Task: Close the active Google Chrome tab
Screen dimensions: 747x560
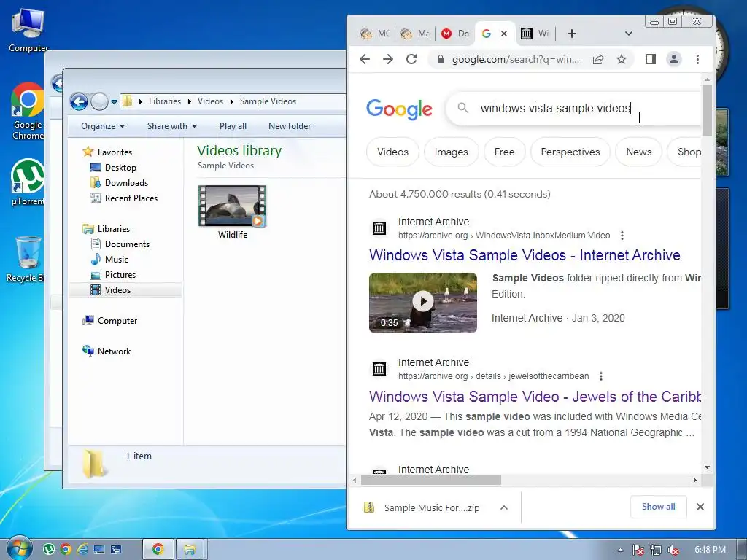Action: click(x=504, y=34)
